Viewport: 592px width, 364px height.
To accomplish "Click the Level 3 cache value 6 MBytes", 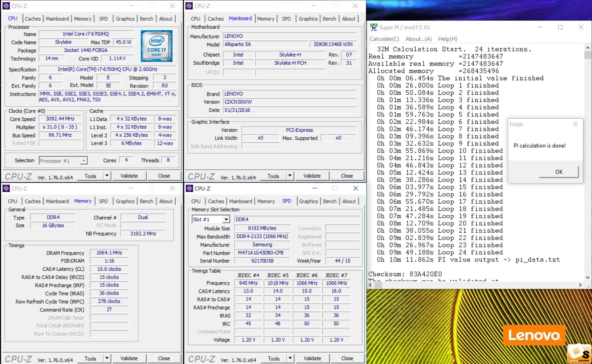I will pos(131,143).
